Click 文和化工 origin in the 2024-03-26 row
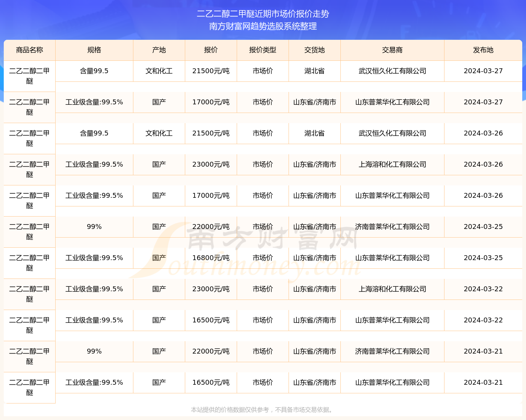This screenshot has width=526, height=420. (x=159, y=133)
